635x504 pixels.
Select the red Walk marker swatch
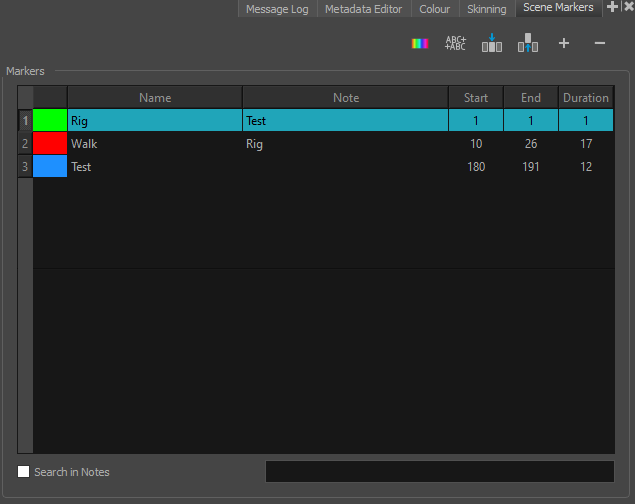point(50,144)
